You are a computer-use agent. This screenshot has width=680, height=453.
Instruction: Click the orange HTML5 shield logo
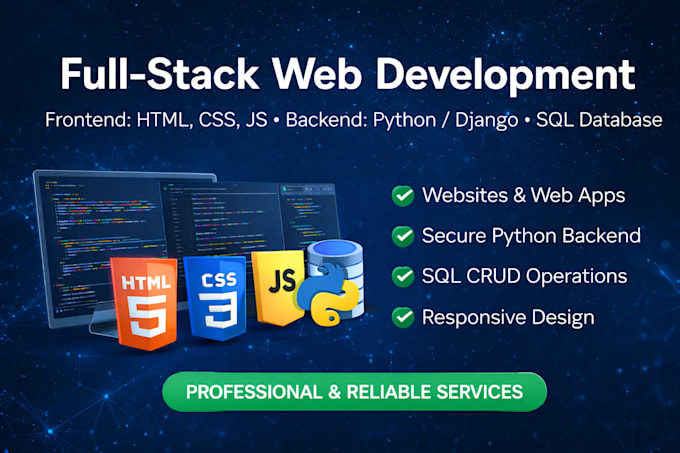click(144, 303)
